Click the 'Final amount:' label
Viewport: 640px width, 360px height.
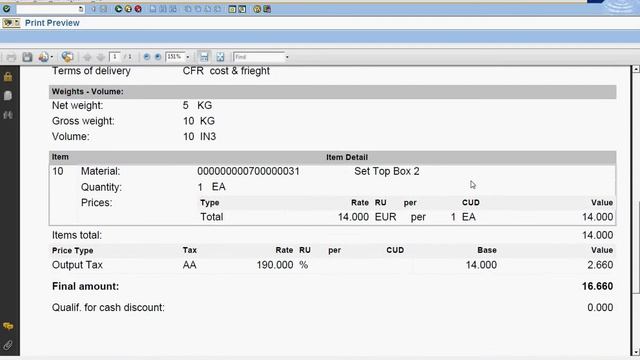(x=85, y=286)
